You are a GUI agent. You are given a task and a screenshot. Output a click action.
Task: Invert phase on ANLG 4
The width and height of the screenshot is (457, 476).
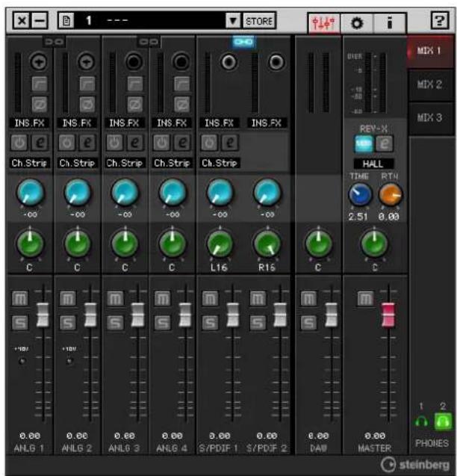pyautogui.click(x=182, y=105)
